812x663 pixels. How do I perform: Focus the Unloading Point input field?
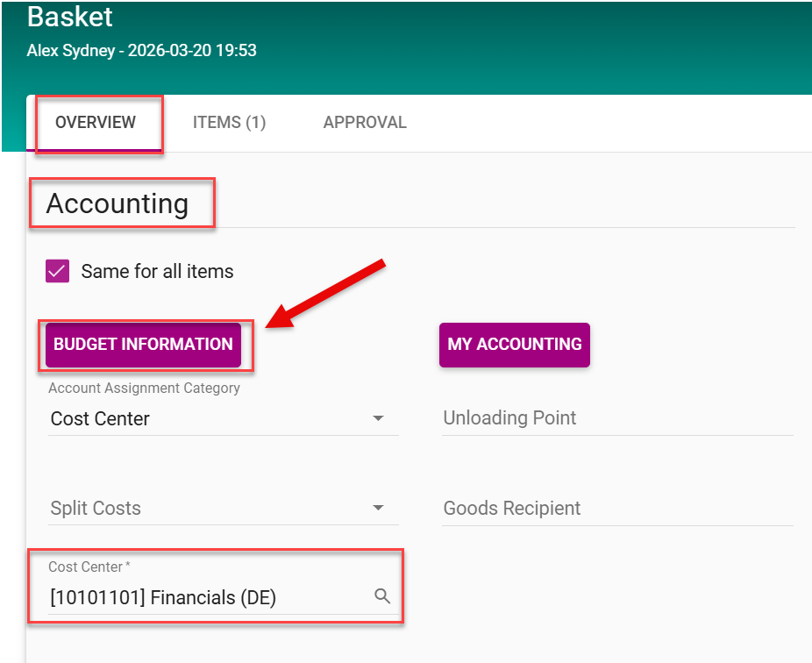pos(617,418)
